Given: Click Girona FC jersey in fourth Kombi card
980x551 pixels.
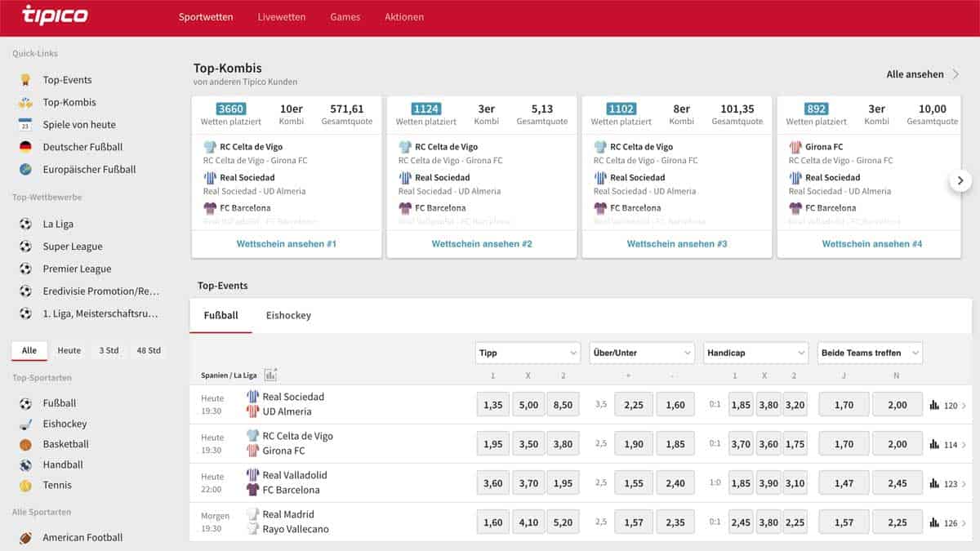Looking at the screenshot, I should tap(795, 147).
